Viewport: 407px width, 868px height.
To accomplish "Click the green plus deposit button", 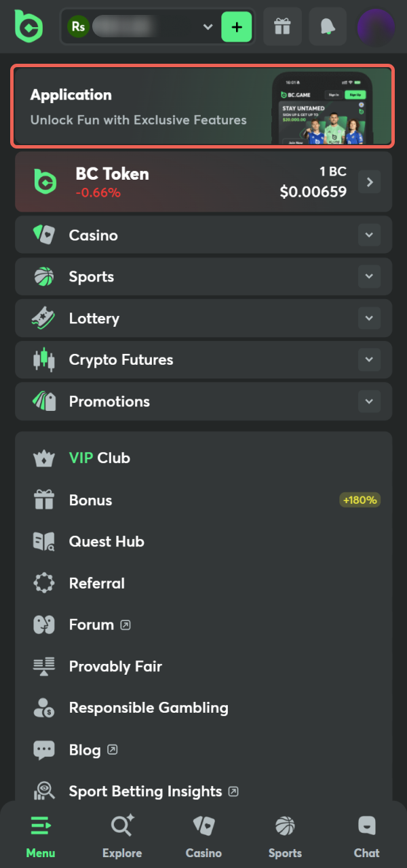I will [236, 27].
